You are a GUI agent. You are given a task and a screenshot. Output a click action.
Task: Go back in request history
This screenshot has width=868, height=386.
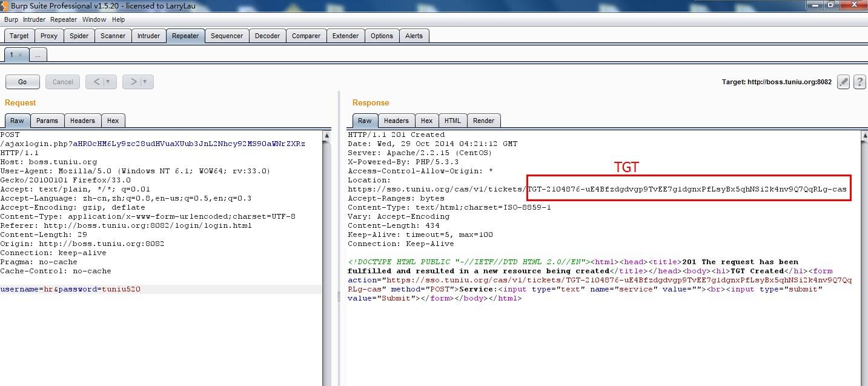coord(96,82)
